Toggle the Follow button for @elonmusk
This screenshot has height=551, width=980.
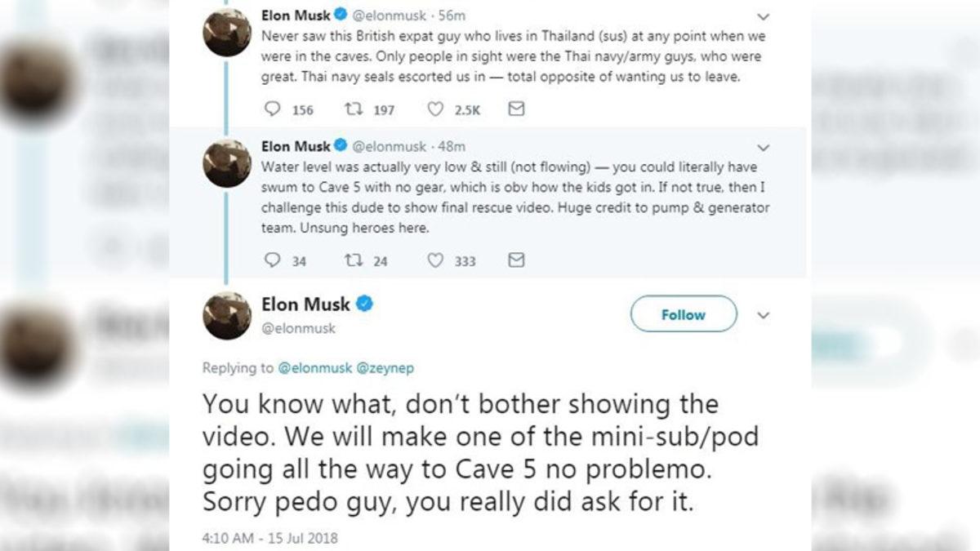click(683, 314)
